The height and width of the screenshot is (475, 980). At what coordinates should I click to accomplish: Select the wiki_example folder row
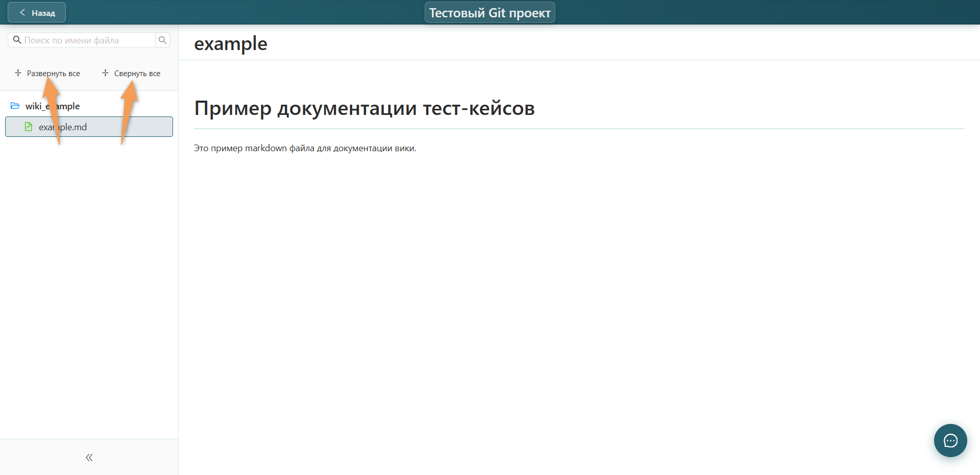pyautogui.click(x=89, y=106)
